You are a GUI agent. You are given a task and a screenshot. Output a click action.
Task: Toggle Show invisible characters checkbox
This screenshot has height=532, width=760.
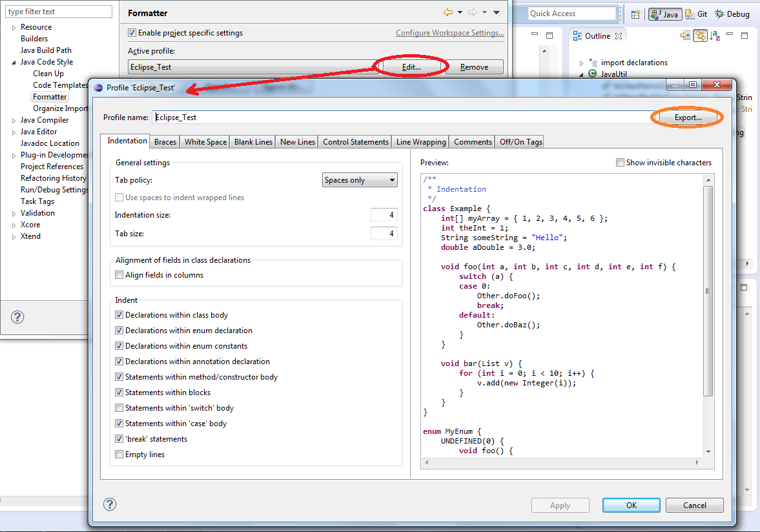tap(620, 162)
